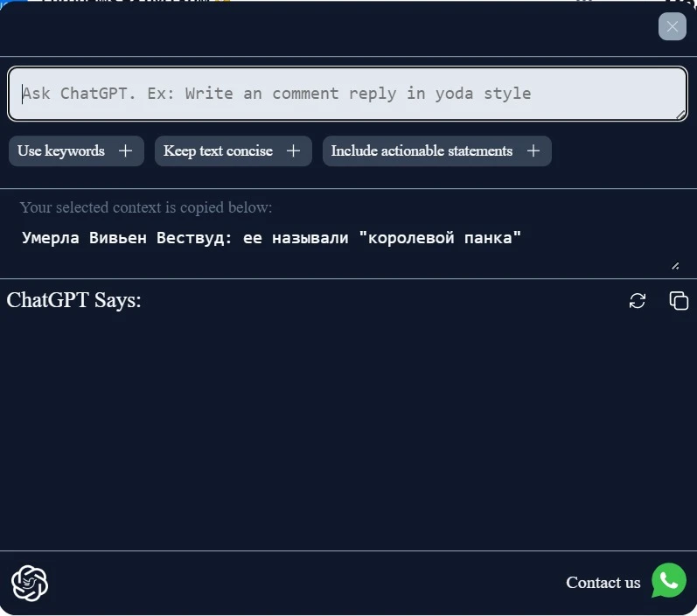Screen dimensions: 697x616
Task: Click the Ask ChatGPT prompt input field
Action: (x=347, y=94)
